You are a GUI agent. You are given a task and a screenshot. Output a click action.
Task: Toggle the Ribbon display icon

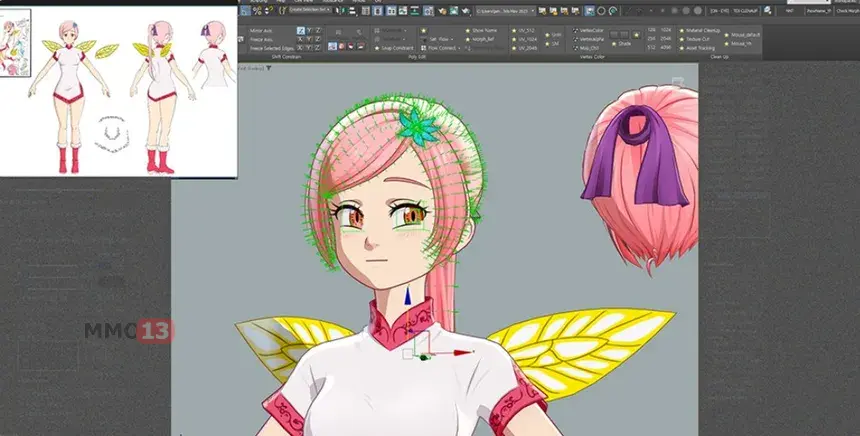pos(391,10)
